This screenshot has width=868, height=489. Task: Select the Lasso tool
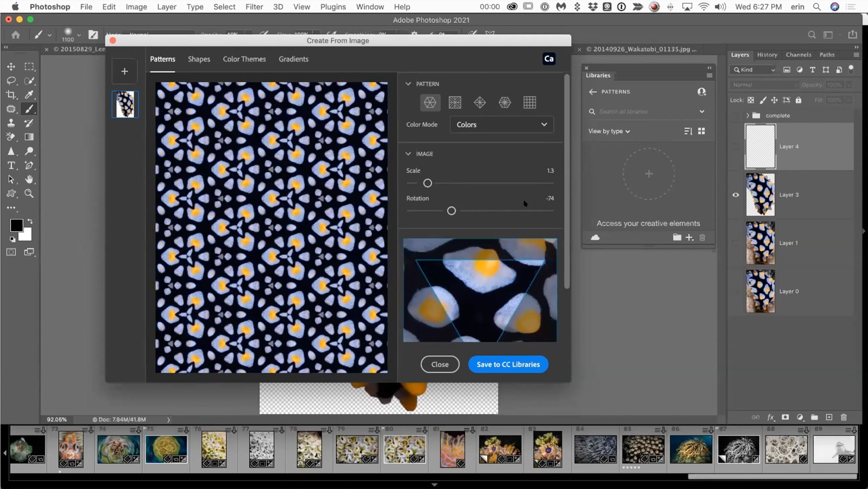(11, 81)
